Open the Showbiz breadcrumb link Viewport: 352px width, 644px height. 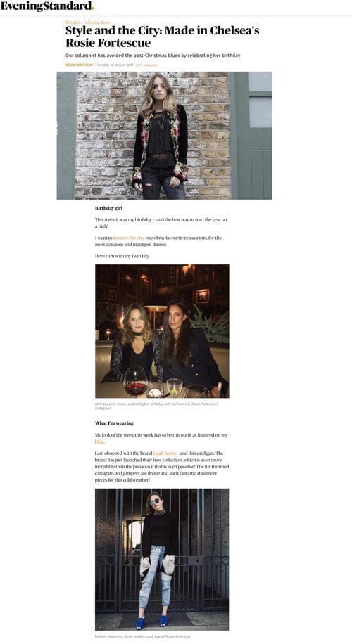point(73,22)
